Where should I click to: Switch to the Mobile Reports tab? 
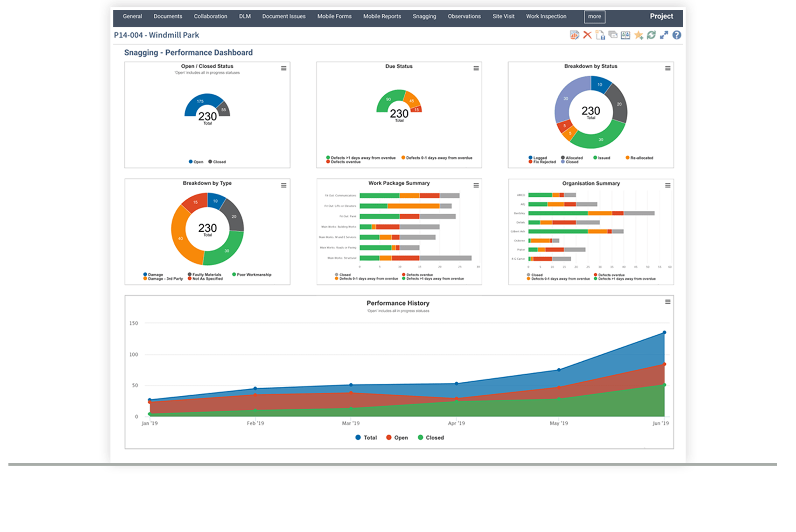click(382, 16)
